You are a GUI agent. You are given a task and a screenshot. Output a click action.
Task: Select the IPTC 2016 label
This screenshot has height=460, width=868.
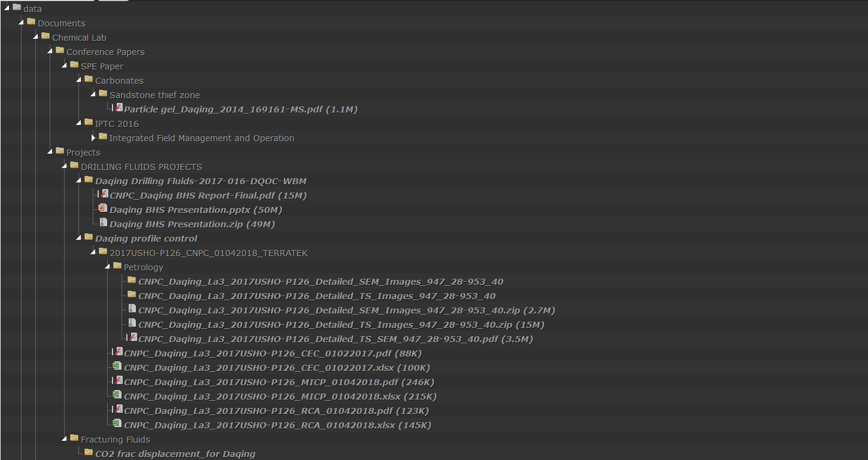pyautogui.click(x=117, y=124)
